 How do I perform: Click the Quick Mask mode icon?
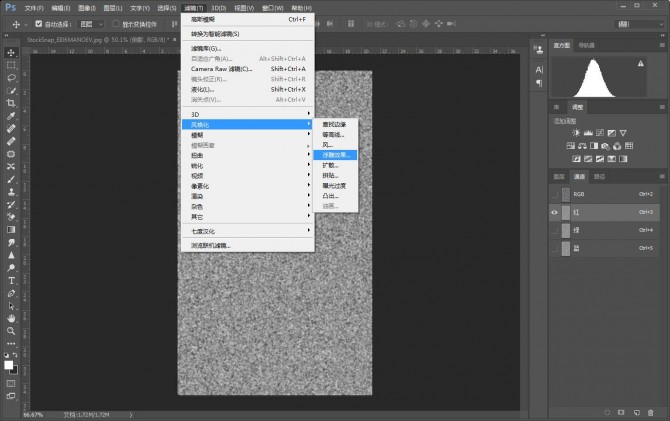11,383
